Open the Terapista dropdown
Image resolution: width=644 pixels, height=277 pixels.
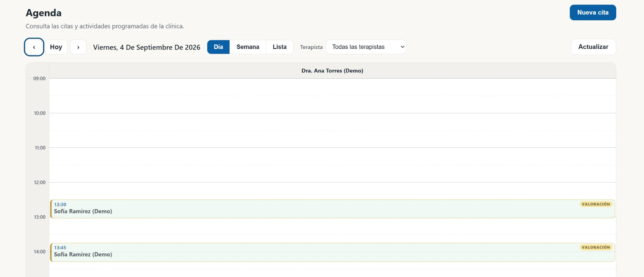tap(366, 47)
